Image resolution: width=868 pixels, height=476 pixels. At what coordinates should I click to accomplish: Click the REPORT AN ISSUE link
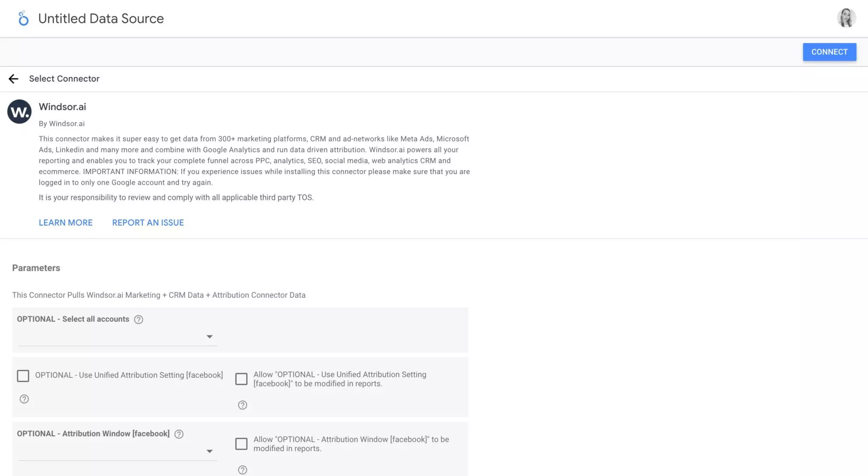pos(148,223)
